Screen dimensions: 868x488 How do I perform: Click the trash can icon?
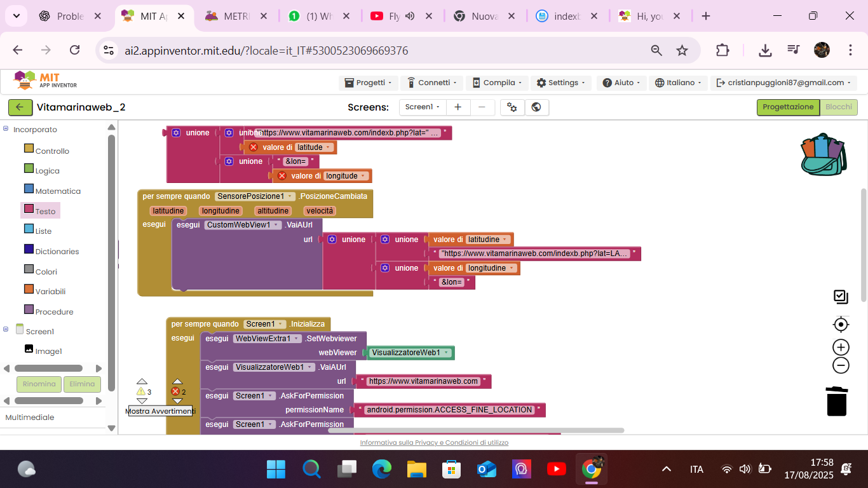click(x=837, y=401)
